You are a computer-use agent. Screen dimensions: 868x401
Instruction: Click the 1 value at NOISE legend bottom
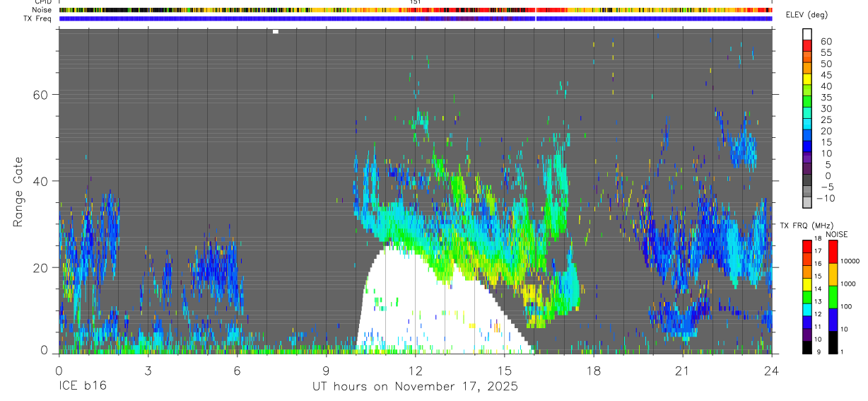pyautogui.click(x=841, y=351)
